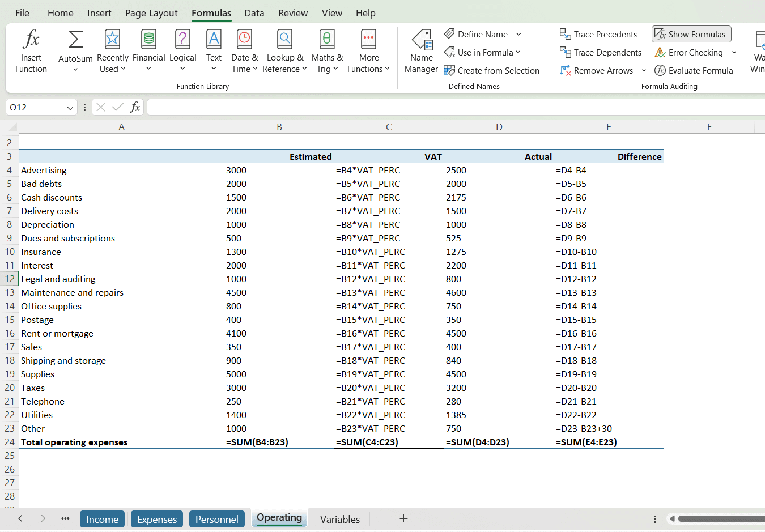Click Evaluate Formula
Image resolution: width=765 pixels, height=532 pixels.
(x=694, y=71)
